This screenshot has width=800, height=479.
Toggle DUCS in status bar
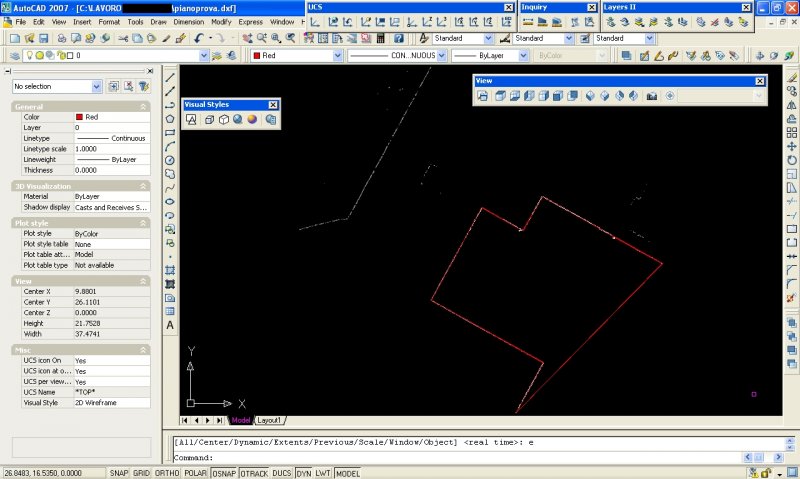(282, 473)
